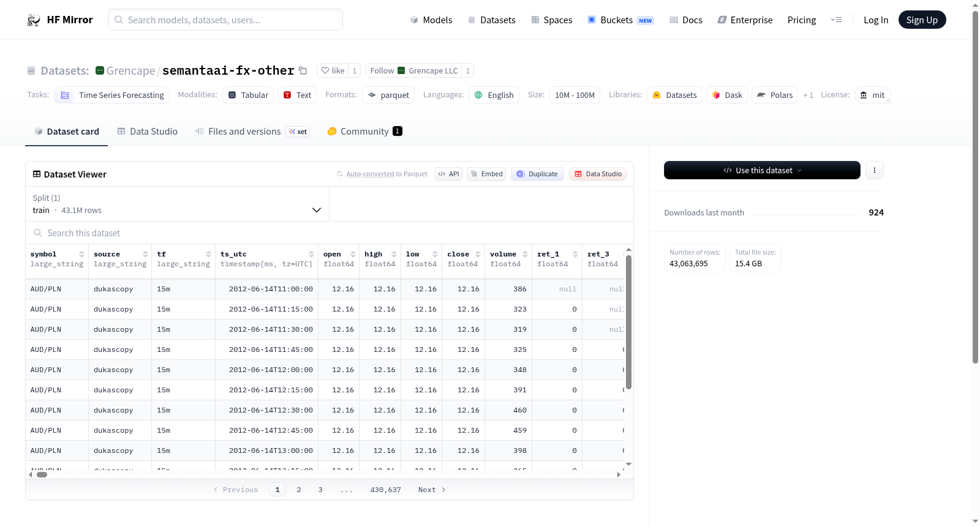
Task: Click the table's vertical scrollbar thumb
Action: tap(628, 322)
